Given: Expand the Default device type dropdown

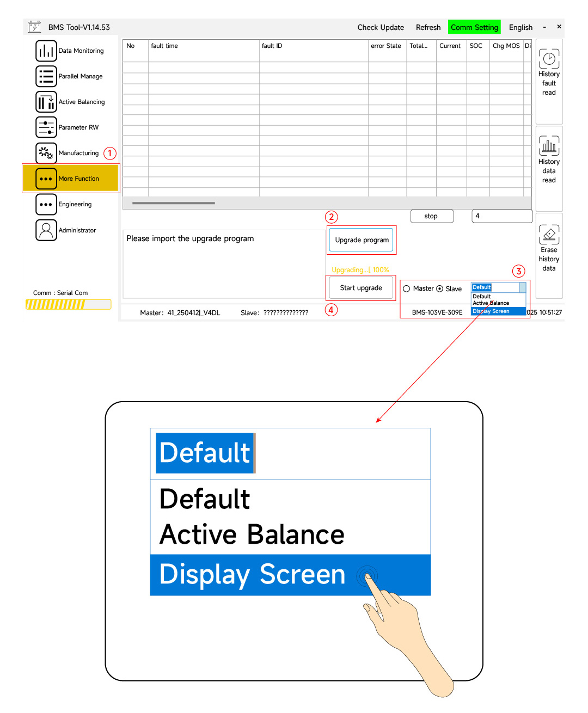Looking at the screenshot, I should pyautogui.click(x=523, y=287).
